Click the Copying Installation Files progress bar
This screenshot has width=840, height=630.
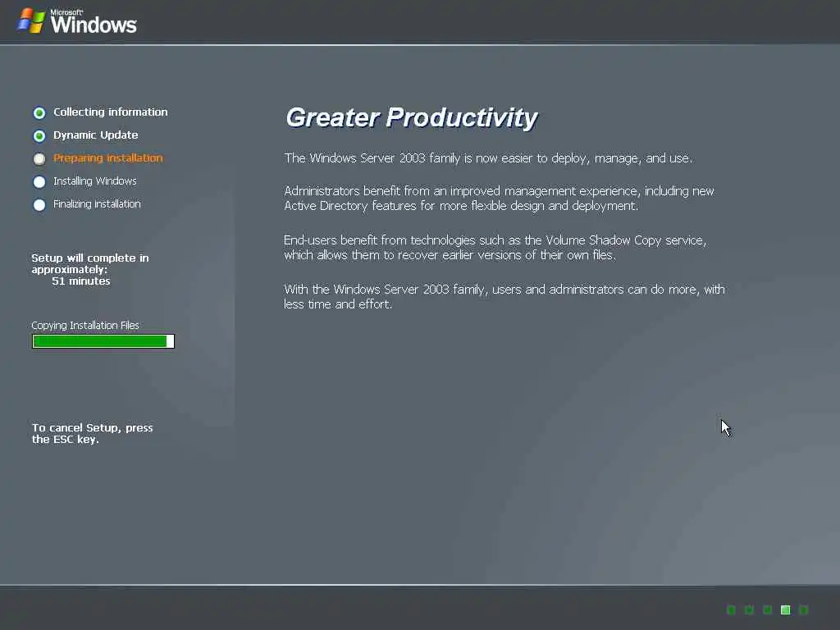click(x=103, y=341)
